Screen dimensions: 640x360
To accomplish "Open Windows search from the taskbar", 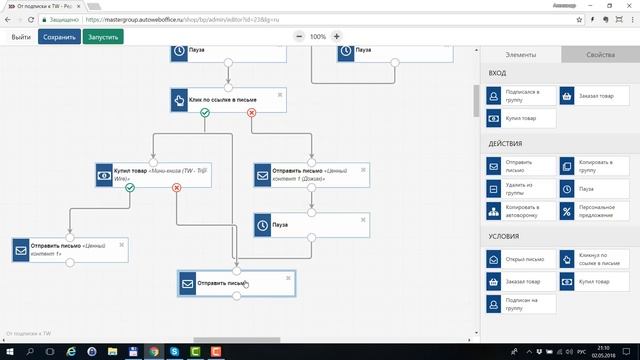I will [30, 351].
